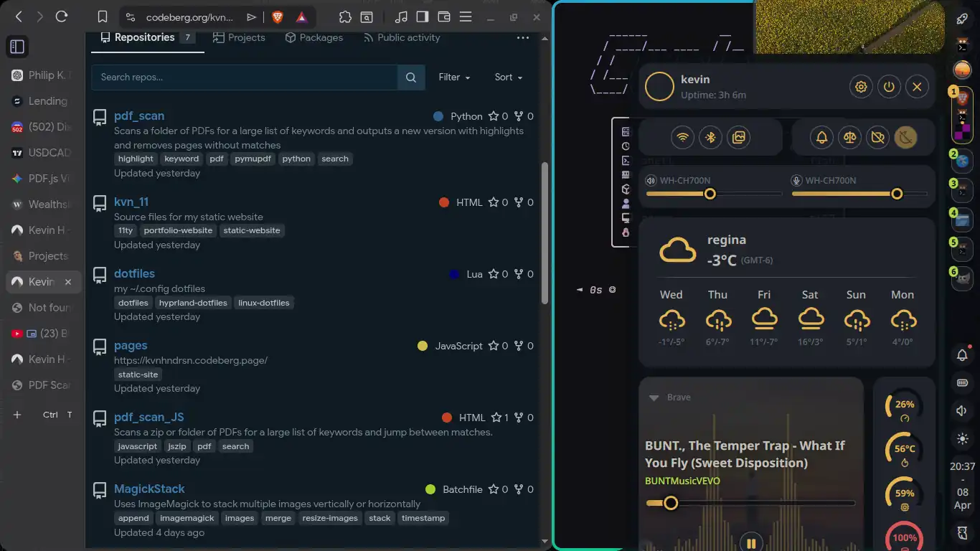The height and width of the screenshot is (551, 980).
Task: Switch to the Packages tab
Action: coord(314,37)
